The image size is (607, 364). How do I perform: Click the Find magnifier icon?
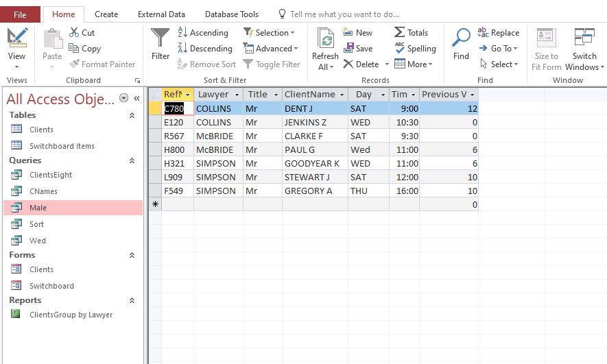tap(462, 40)
